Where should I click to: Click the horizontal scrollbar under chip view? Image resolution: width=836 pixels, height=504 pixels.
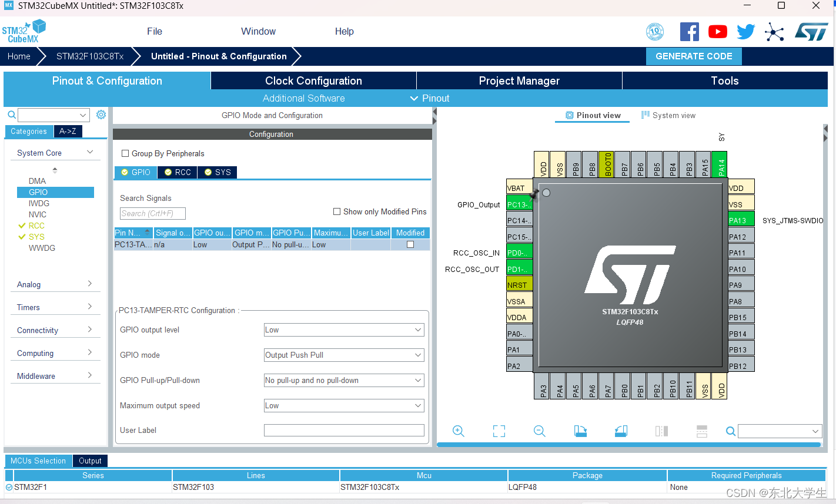point(629,445)
